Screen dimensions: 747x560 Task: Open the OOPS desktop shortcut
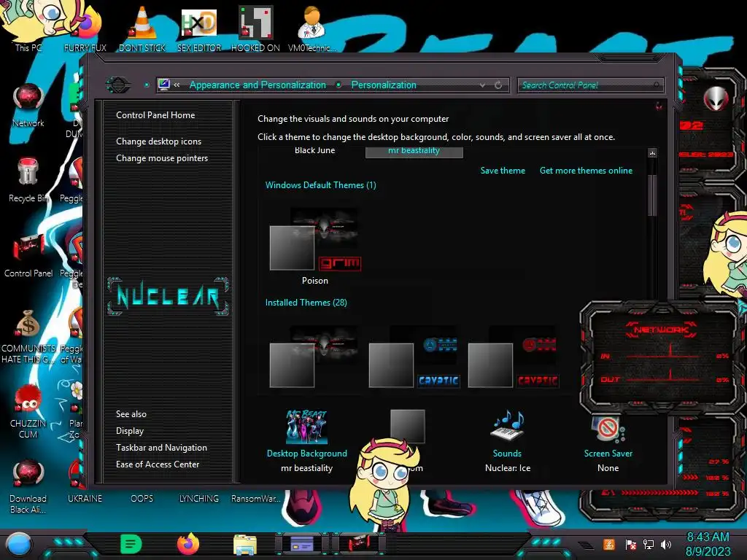click(x=142, y=498)
